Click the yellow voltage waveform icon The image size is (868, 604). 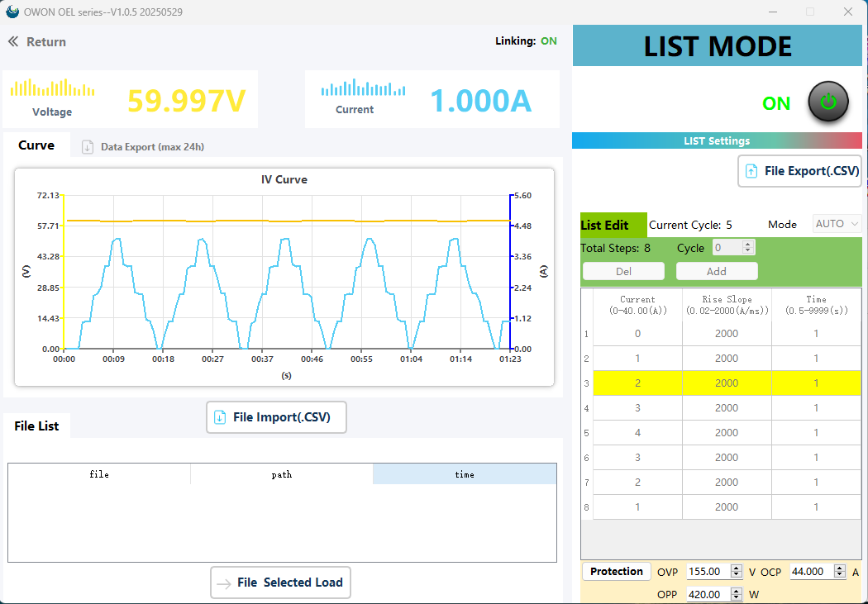click(x=51, y=88)
